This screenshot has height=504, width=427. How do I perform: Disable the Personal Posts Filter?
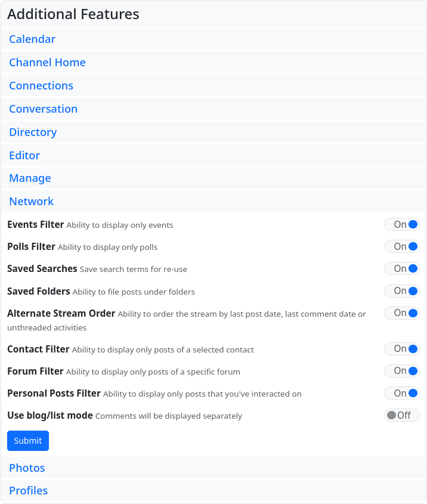pyautogui.click(x=401, y=393)
